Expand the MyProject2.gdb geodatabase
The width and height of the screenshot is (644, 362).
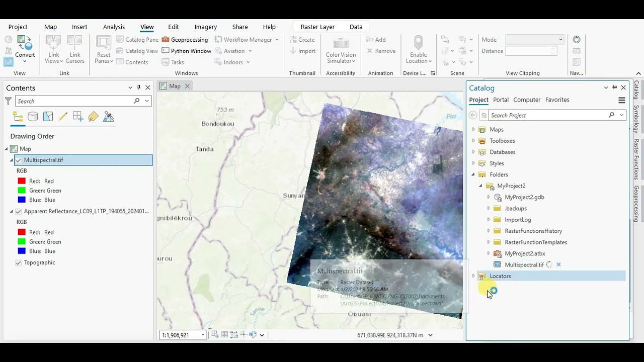tap(488, 197)
